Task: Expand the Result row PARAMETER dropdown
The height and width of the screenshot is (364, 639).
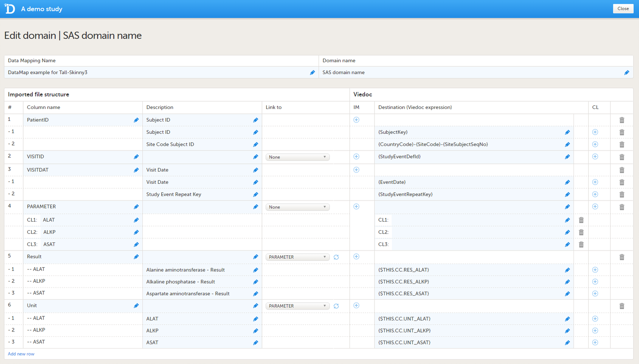Action: (x=297, y=257)
